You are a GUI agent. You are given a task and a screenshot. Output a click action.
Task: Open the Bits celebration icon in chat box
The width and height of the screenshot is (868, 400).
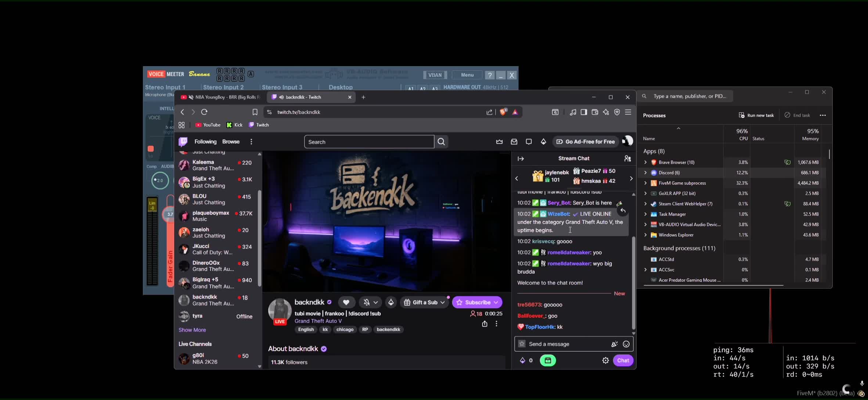tap(614, 344)
